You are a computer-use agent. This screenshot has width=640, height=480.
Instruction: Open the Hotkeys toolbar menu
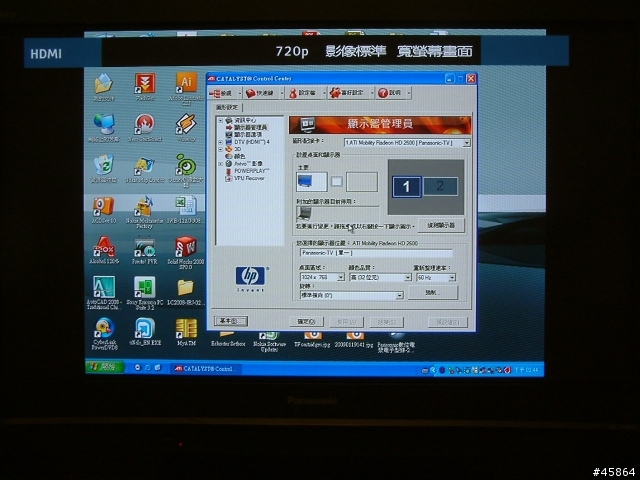point(264,93)
